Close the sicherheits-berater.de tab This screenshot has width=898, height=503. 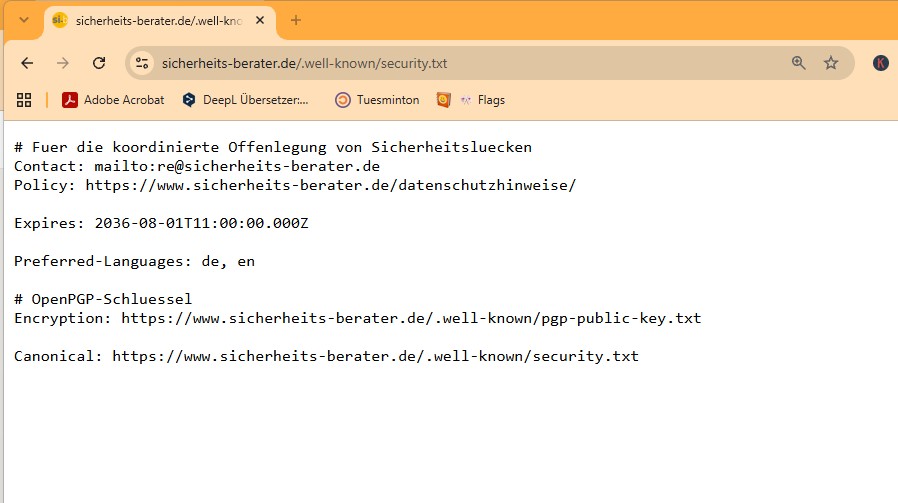(x=260, y=21)
